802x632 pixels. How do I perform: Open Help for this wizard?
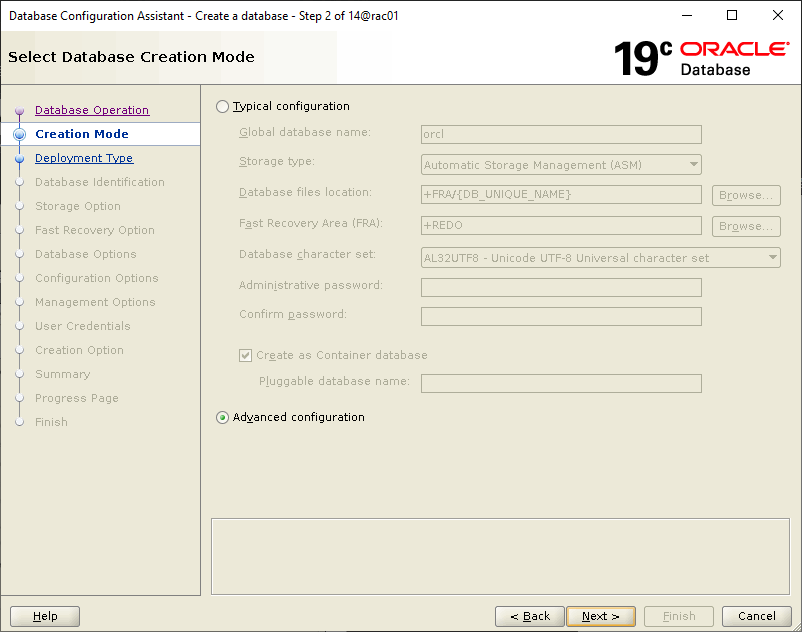(45, 616)
